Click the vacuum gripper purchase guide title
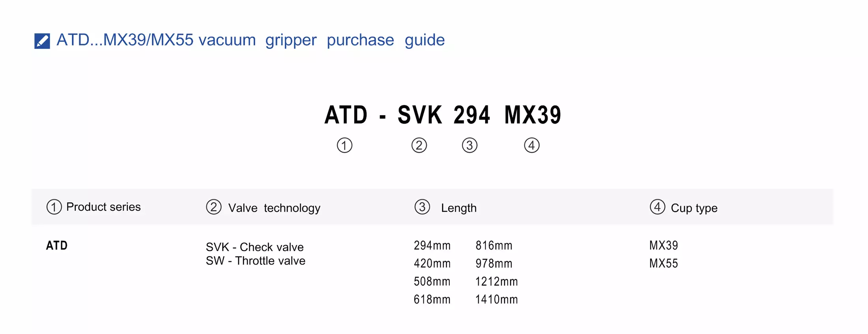The image size is (868, 334). pyautogui.click(x=251, y=40)
